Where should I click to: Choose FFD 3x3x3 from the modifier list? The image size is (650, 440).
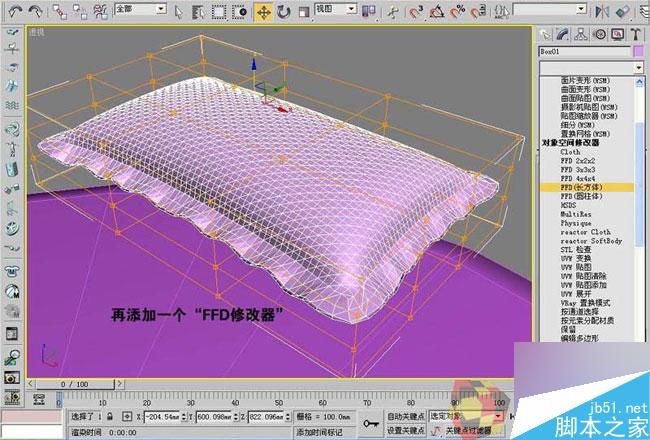(x=577, y=170)
